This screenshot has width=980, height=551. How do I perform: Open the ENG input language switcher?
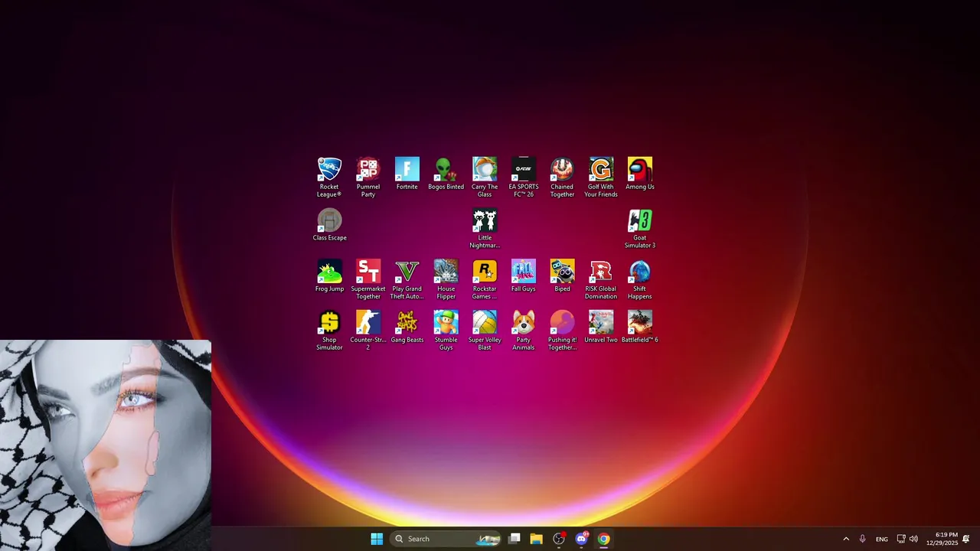[x=882, y=539]
